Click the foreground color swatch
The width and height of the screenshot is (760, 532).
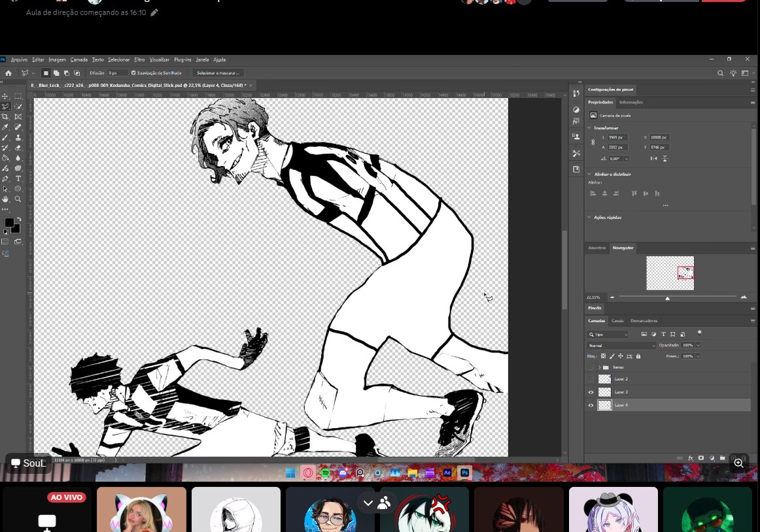coord(9,222)
